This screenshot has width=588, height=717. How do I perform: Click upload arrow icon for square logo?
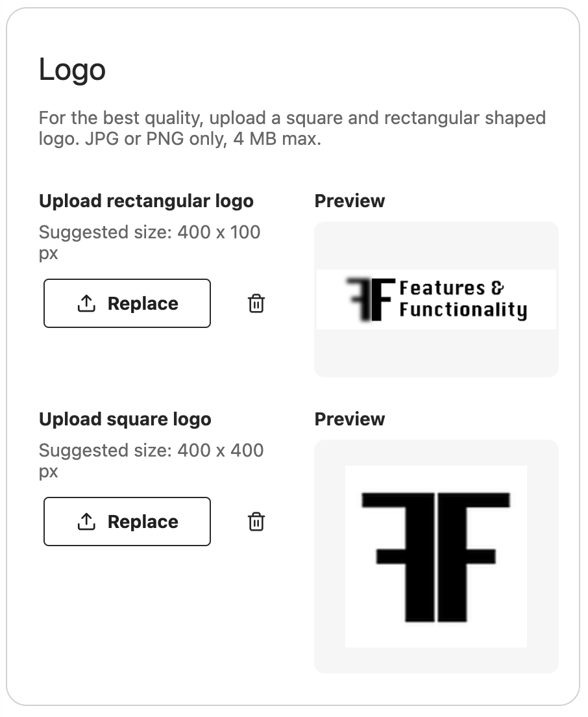pyautogui.click(x=86, y=522)
